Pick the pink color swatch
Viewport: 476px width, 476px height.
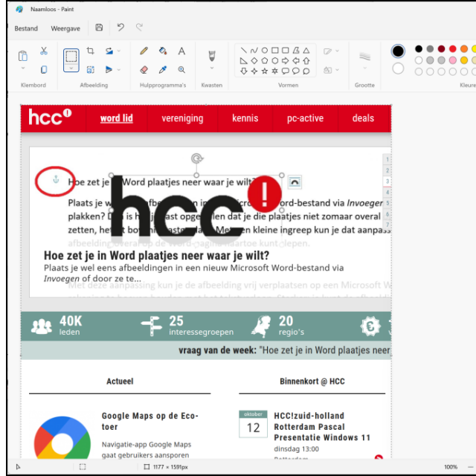[x=453, y=60]
